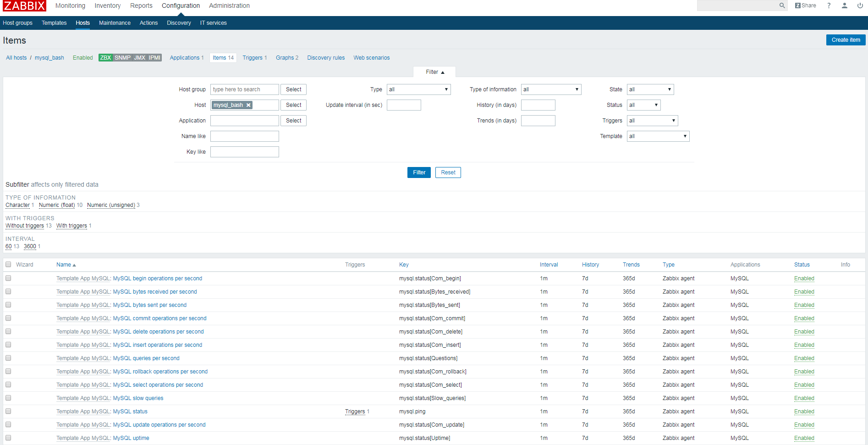Screen dimensions: 868x445
Task: Open the Triggers filter dropdown
Action: [652, 121]
